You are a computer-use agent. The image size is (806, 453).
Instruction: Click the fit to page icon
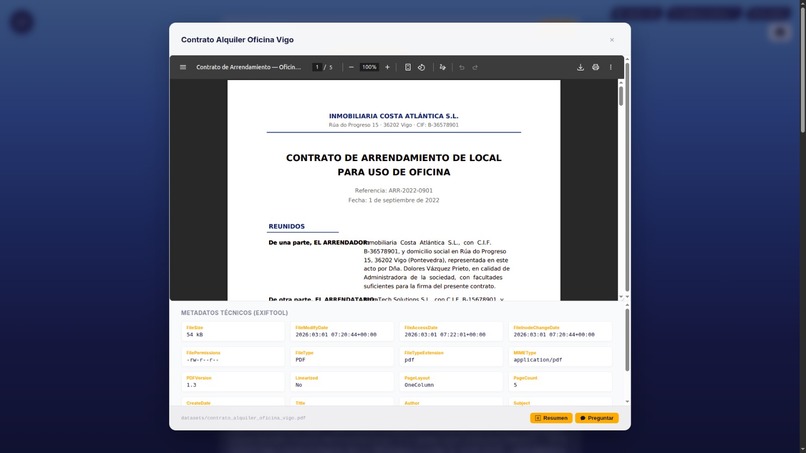click(x=408, y=67)
